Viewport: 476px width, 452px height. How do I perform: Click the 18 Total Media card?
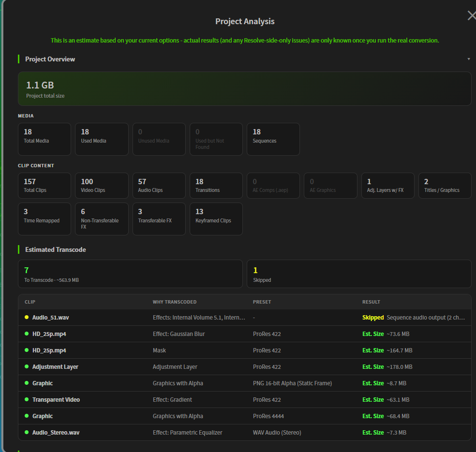click(45, 139)
